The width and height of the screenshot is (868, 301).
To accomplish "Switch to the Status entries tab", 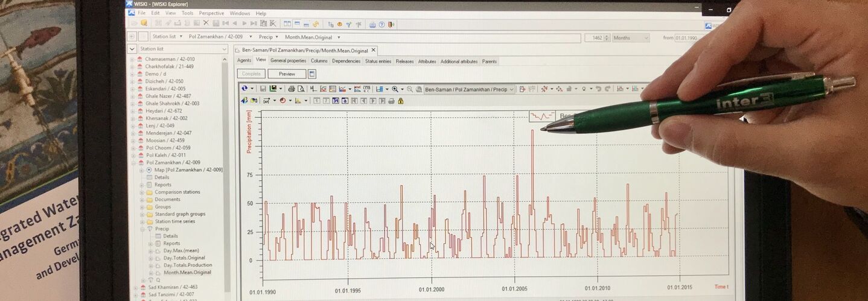I will click(378, 61).
